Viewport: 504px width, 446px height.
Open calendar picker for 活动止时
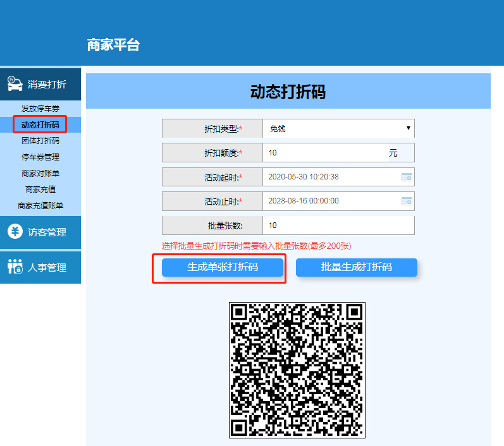click(x=407, y=202)
